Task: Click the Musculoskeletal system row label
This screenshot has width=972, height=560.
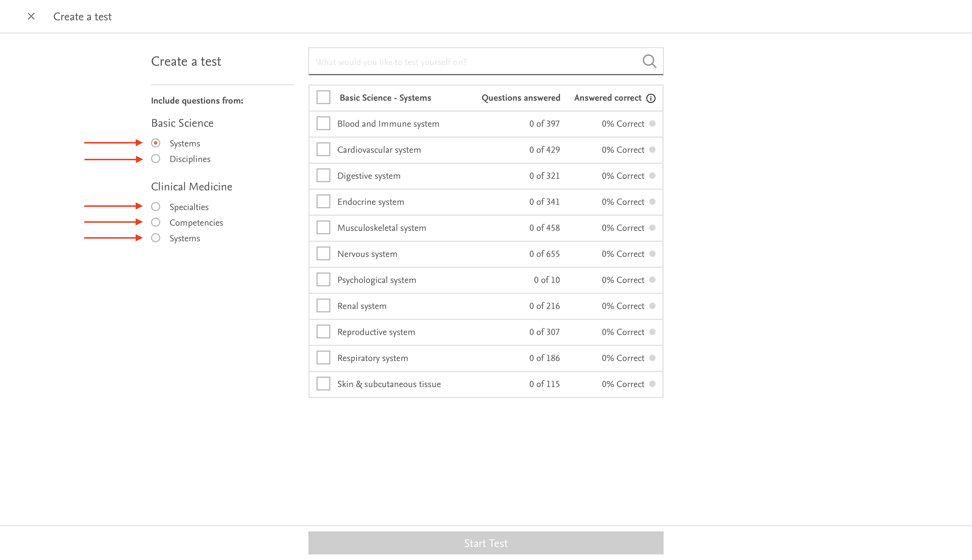Action: coord(382,228)
